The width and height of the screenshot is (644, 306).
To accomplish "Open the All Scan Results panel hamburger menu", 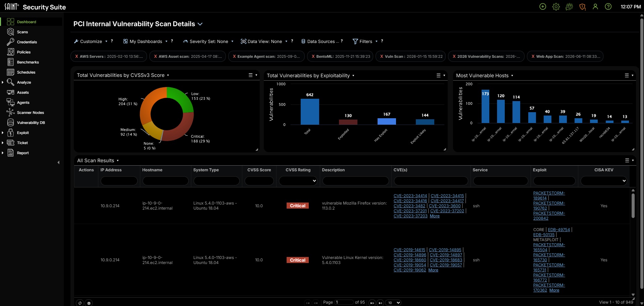I will pos(627,161).
